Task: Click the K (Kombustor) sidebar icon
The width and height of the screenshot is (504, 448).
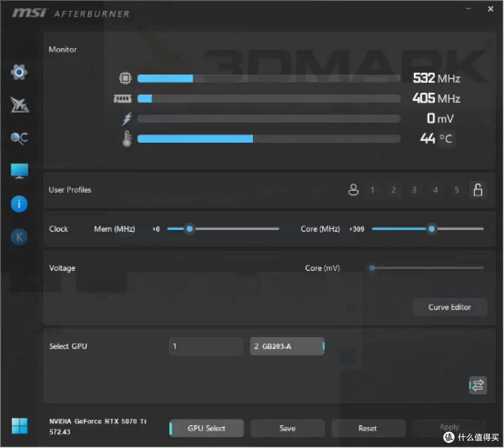Action: click(19, 237)
